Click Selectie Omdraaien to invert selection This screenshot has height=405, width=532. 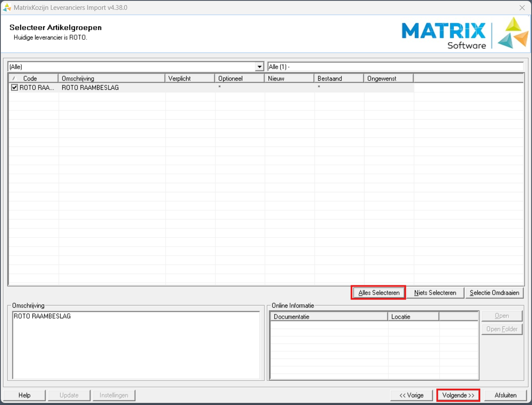point(494,293)
